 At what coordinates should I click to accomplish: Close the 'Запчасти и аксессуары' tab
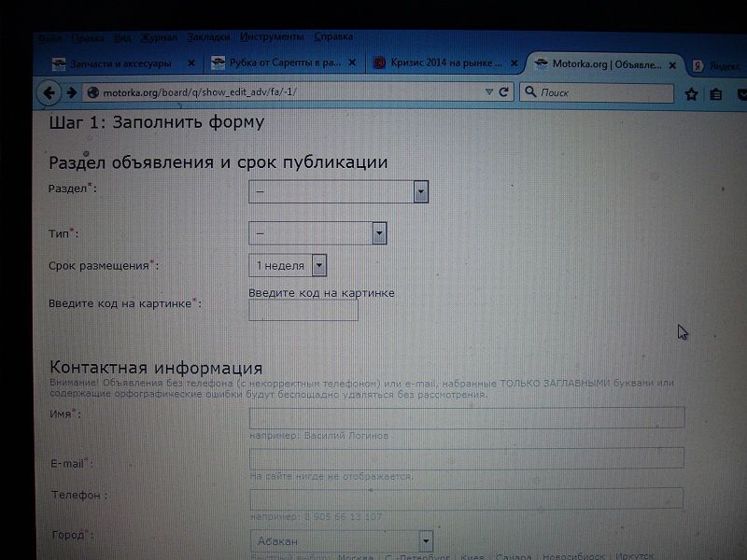pyautogui.click(x=192, y=63)
